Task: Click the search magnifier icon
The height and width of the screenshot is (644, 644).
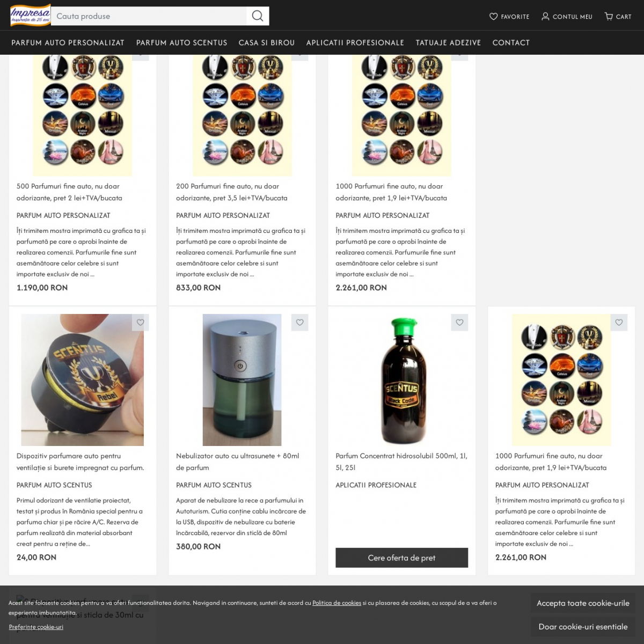Action: (258, 16)
